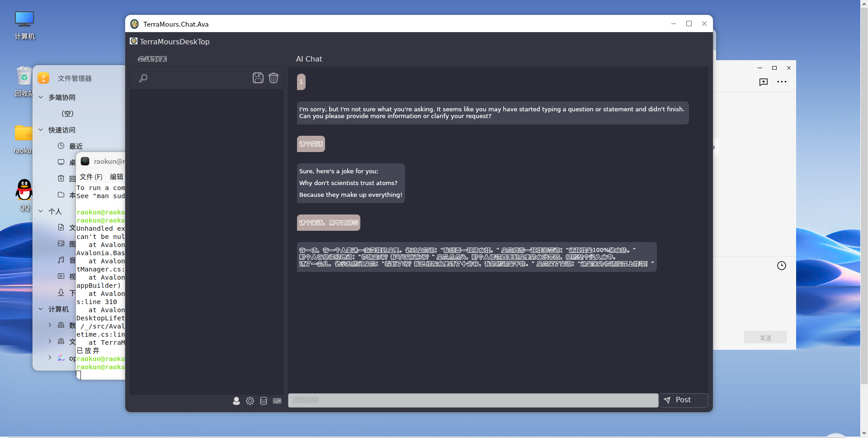Click the terminal window app icon
Viewport: 868px width, 438px height.
(85, 161)
